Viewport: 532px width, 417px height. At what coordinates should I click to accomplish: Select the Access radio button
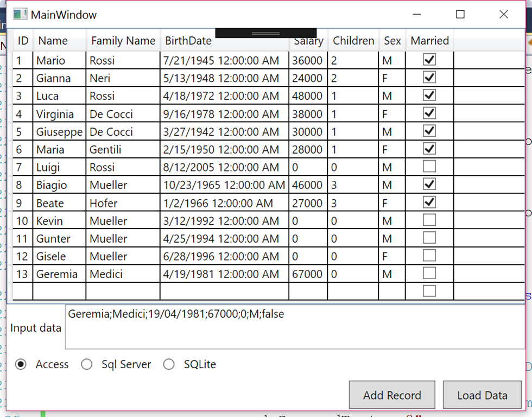pyautogui.click(x=21, y=364)
